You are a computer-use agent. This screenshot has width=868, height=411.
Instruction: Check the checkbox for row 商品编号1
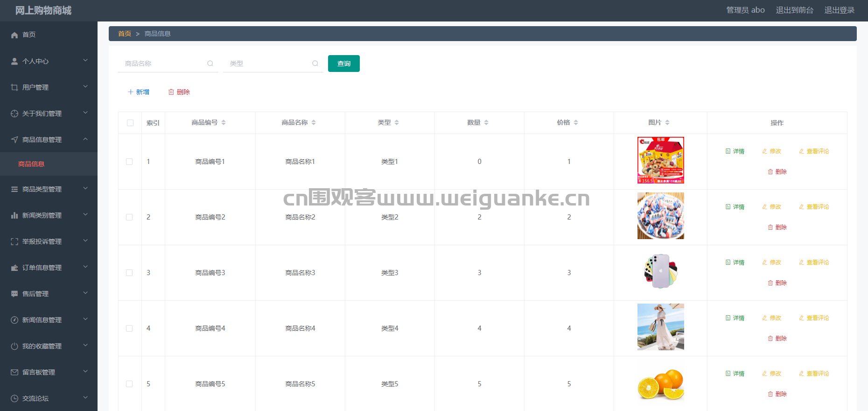[129, 162]
